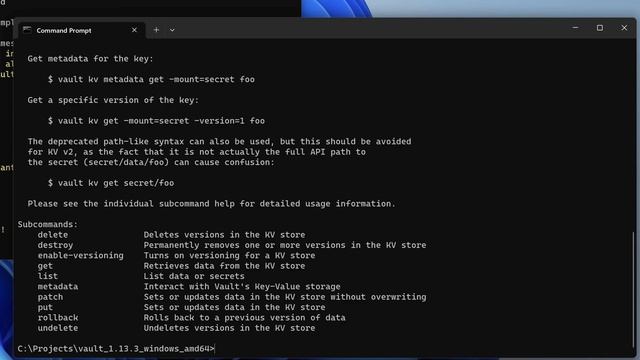Click the 'vault kv get secret/foo' command line

111,183
